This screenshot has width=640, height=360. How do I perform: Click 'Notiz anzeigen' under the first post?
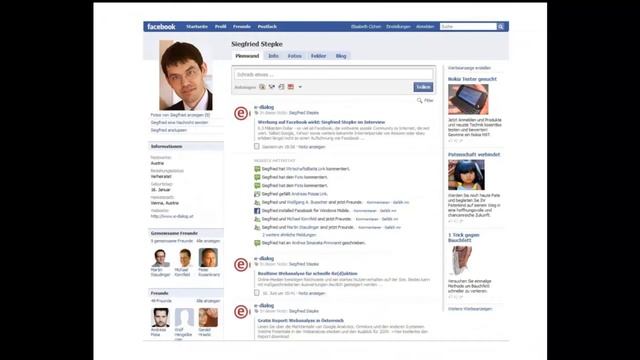(x=311, y=147)
